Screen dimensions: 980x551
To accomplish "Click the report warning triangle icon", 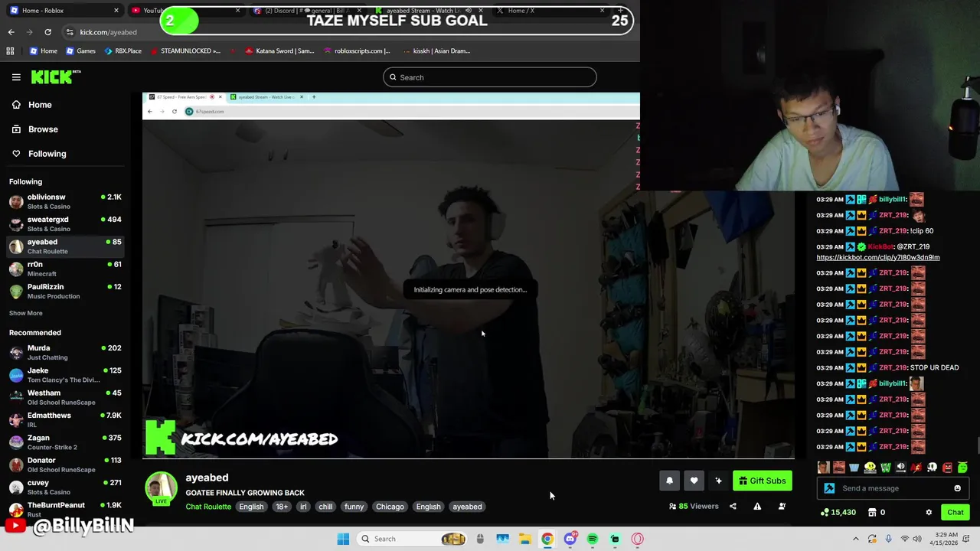I will click(757, 506).
